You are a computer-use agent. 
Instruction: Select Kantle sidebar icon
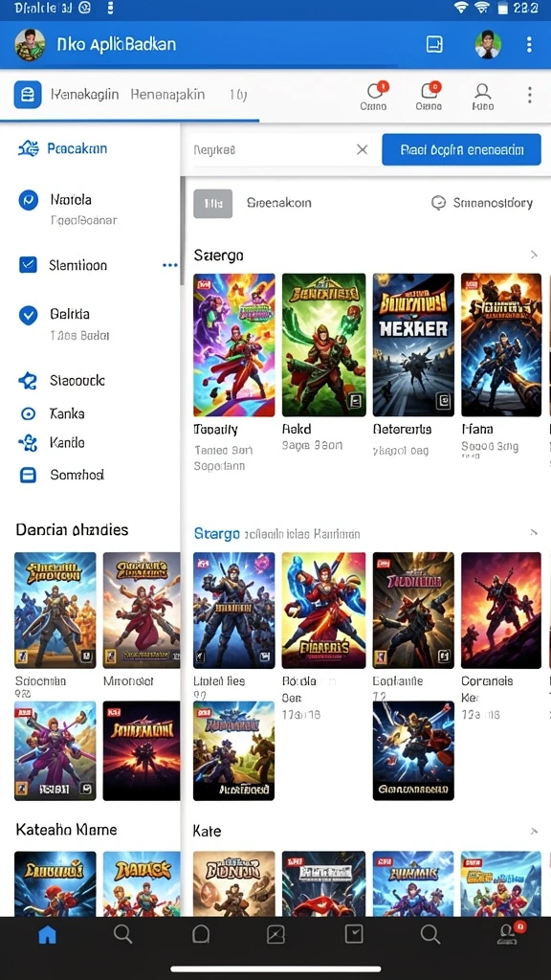tap(28, 443)
